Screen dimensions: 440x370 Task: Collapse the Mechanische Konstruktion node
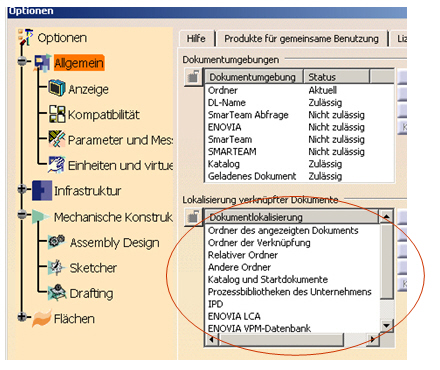click(22, 214)
